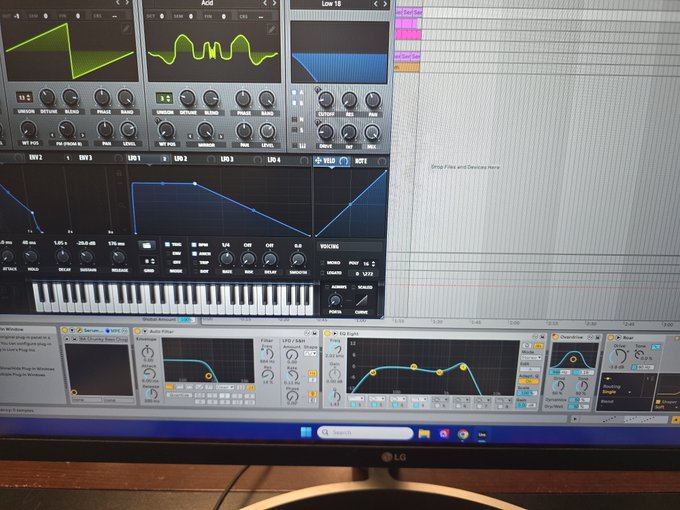The image size is (680, 510).
Task: Click the Overdrive filter display node
Action: [573, 359]
